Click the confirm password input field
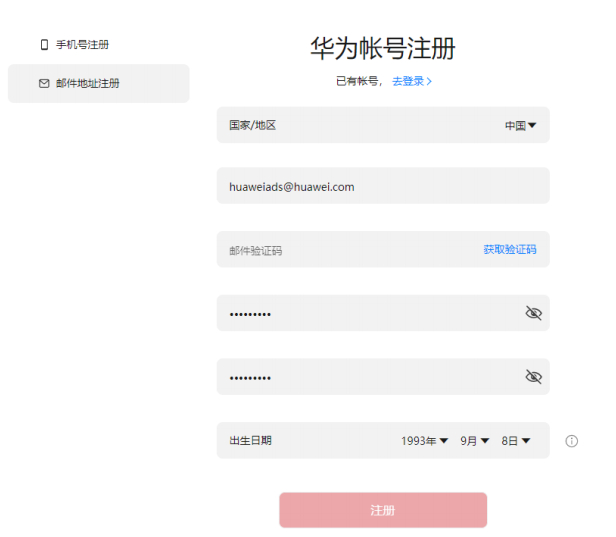Screen dimensions: 616x537 383,377
